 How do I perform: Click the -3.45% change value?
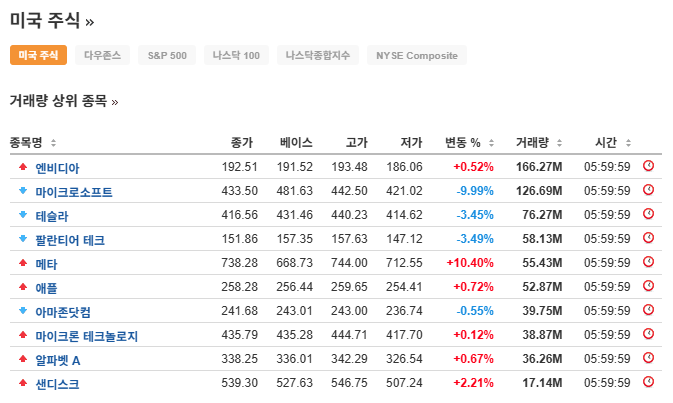pyautogui.click(x=475, y=215)
